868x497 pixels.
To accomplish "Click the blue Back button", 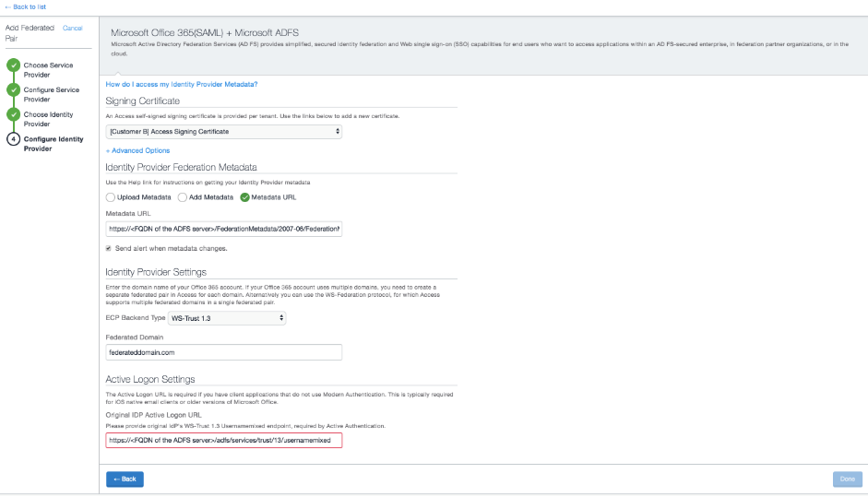I will click(125, 479).
